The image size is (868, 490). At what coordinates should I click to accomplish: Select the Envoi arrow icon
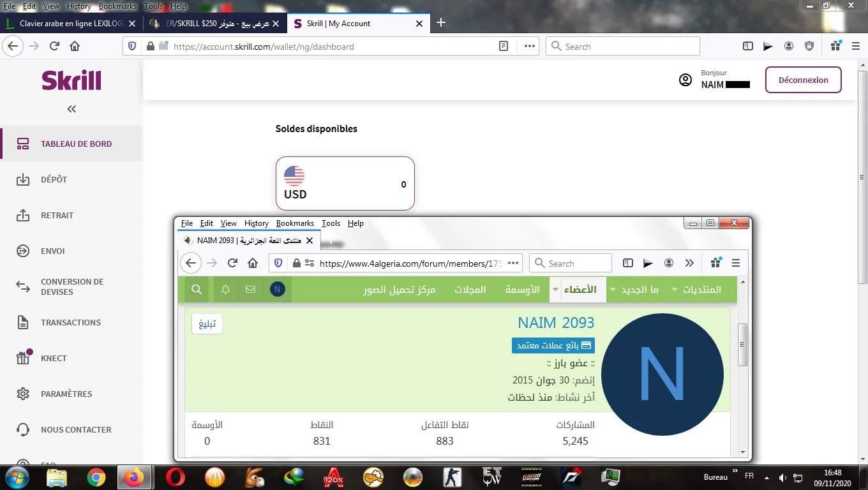(23, 251)
